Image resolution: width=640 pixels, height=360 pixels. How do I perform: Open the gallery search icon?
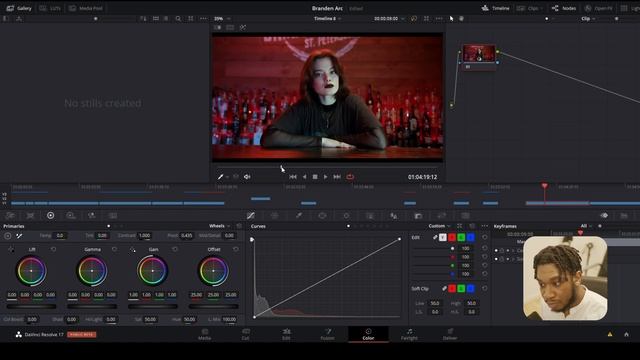point(178,19)
